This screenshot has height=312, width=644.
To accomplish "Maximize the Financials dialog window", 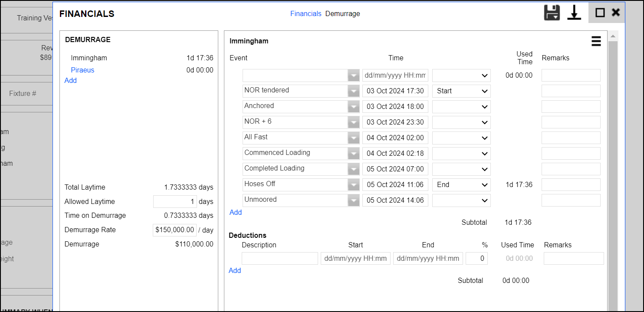I will point(600,13).
